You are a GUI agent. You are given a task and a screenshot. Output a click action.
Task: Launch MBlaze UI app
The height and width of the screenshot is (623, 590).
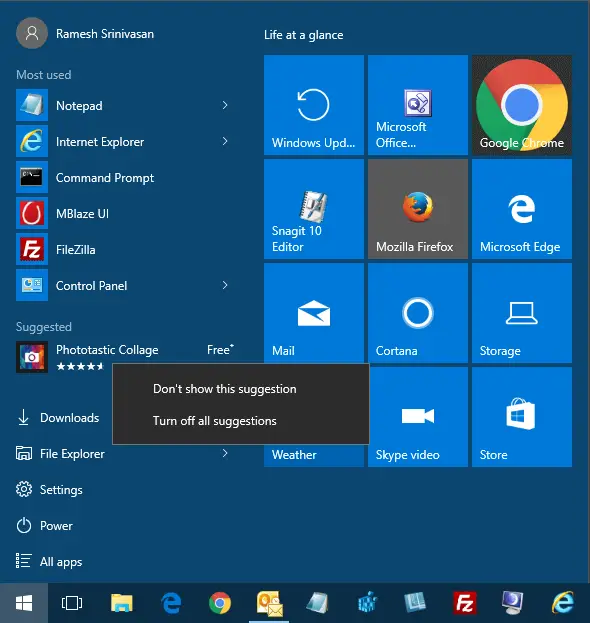(x=123, y=213)
